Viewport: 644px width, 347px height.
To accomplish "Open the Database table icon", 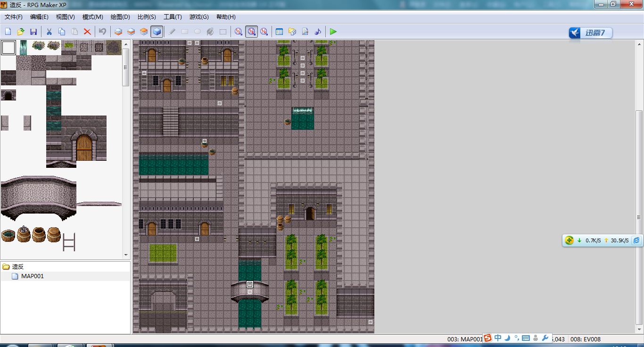I will click(x=279, y=32).
